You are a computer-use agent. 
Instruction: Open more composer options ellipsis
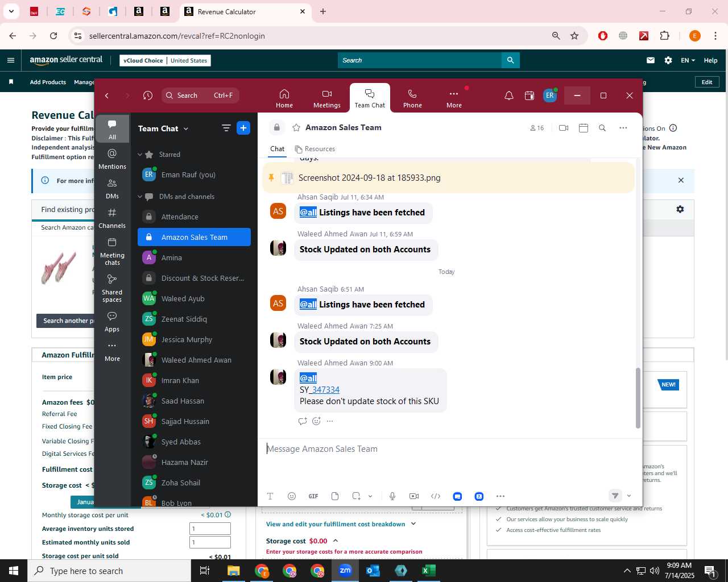[x=500, y=496]
